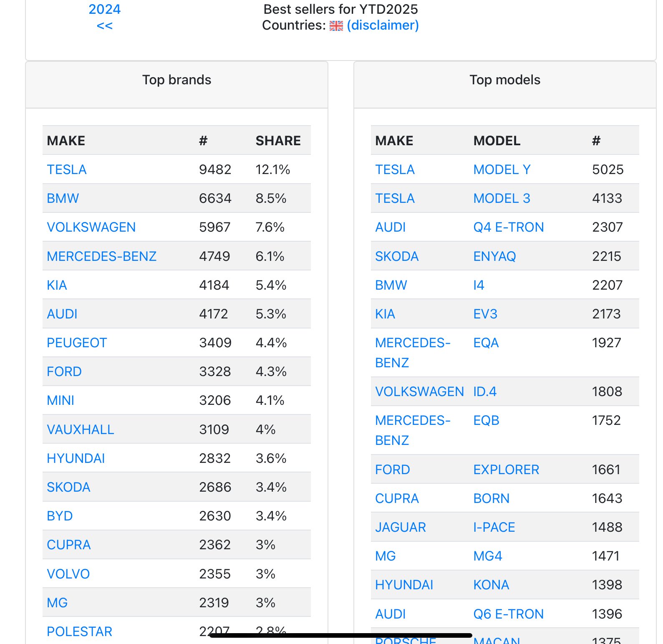663x644 pixels.
Task: Click the double left arrow link
Action: (104, 26)
